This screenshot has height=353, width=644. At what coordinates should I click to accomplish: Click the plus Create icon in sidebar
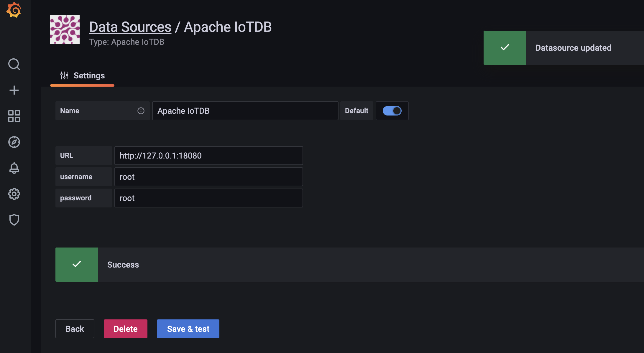[x=14, y=90]
